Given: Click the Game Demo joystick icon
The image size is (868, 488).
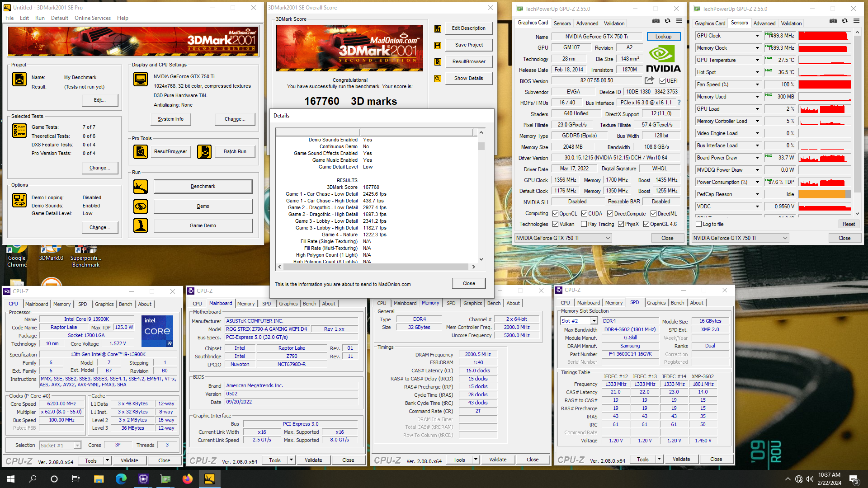Looking at the screenshot, I should tap(141, 225).
